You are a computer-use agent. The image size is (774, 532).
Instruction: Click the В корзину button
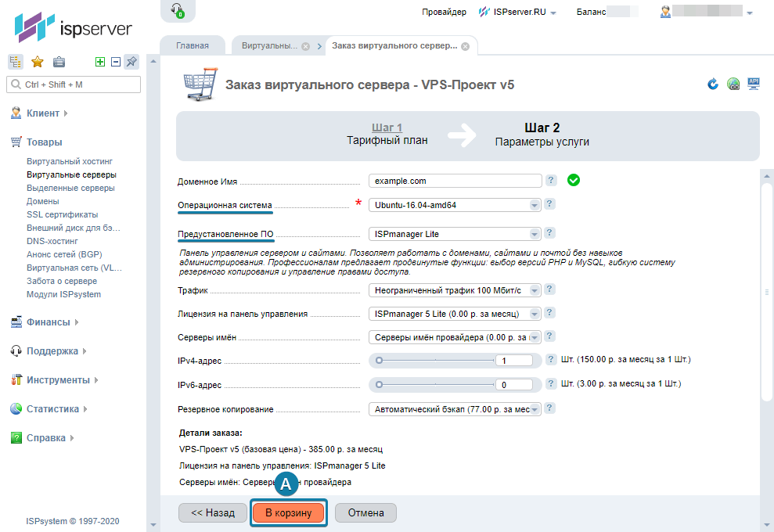point(289,512)
